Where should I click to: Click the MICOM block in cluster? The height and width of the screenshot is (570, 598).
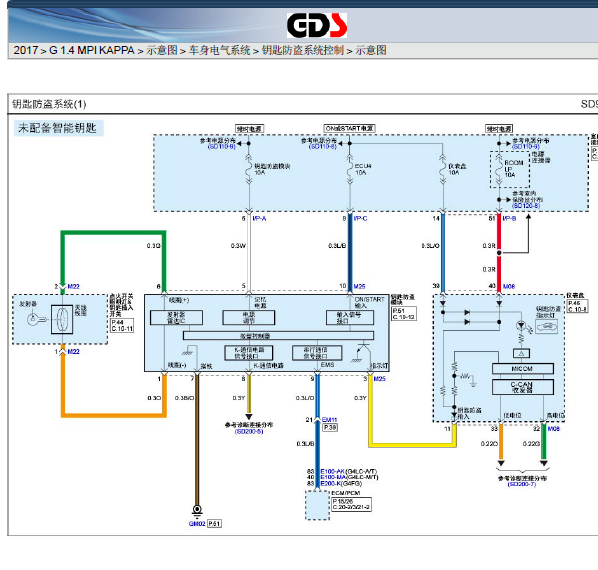pos(522,369)
